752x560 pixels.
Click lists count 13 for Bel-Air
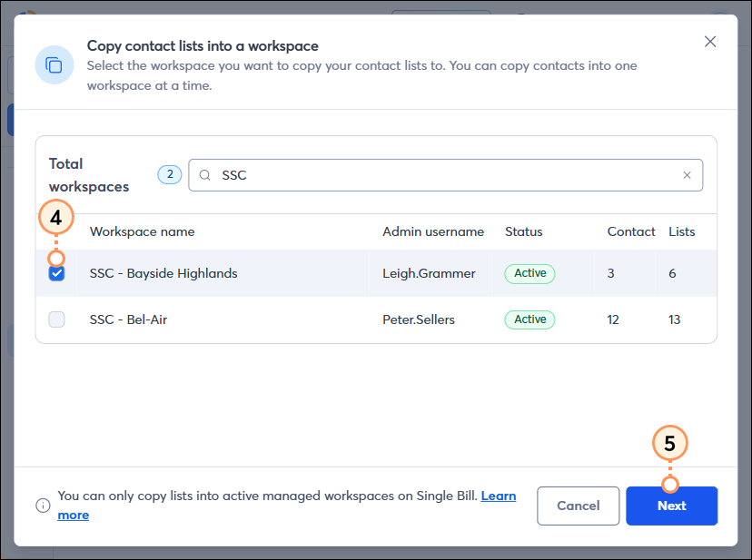coord(674,319)
